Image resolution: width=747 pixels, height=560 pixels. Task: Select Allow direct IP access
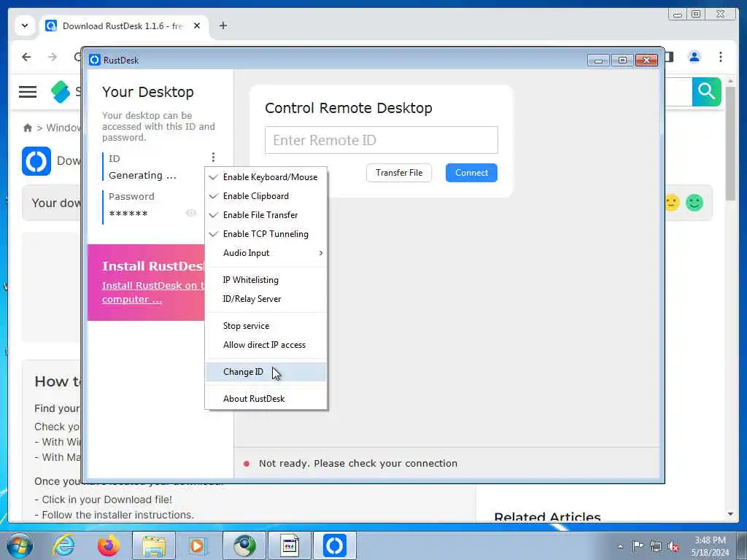pyautogui.click(x=266, y=345)
